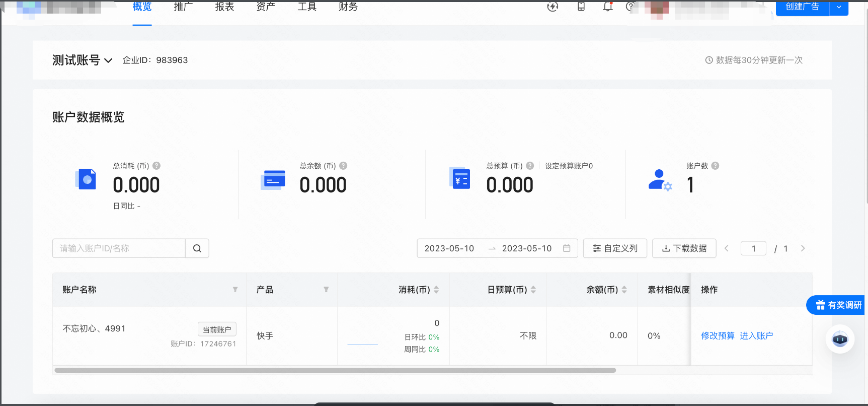Sort by 日预算(币) column
868x406 pixels.
tap(533, 290)
